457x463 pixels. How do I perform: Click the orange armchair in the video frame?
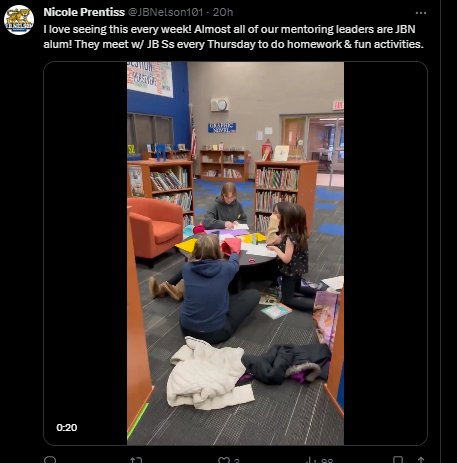point(155,230)
